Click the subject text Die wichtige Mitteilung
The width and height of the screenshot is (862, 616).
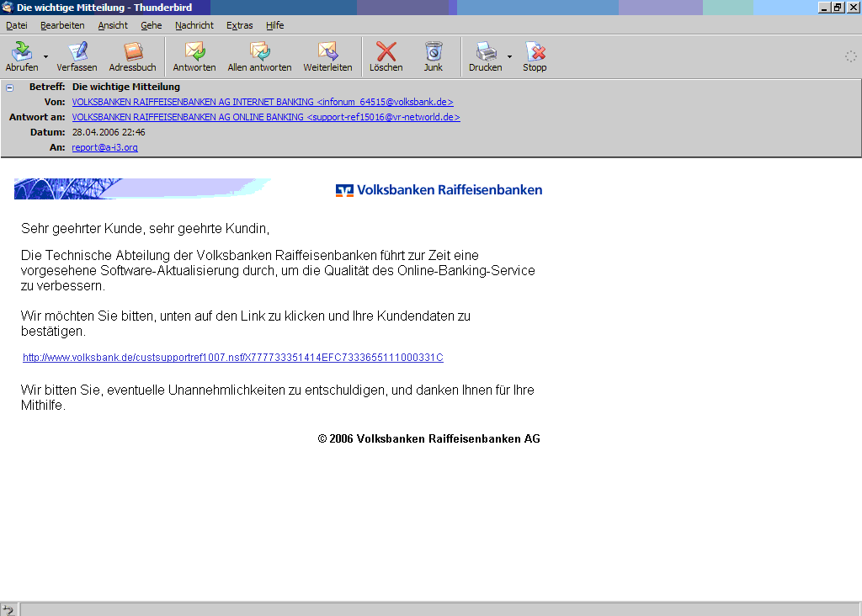coord(126,87)
